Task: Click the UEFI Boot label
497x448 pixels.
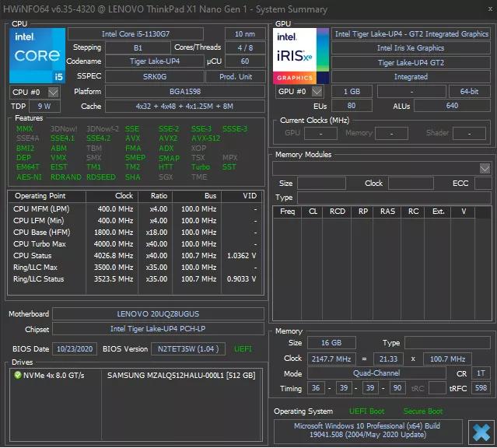Action: pyautogui.click(x=367, y=411)
